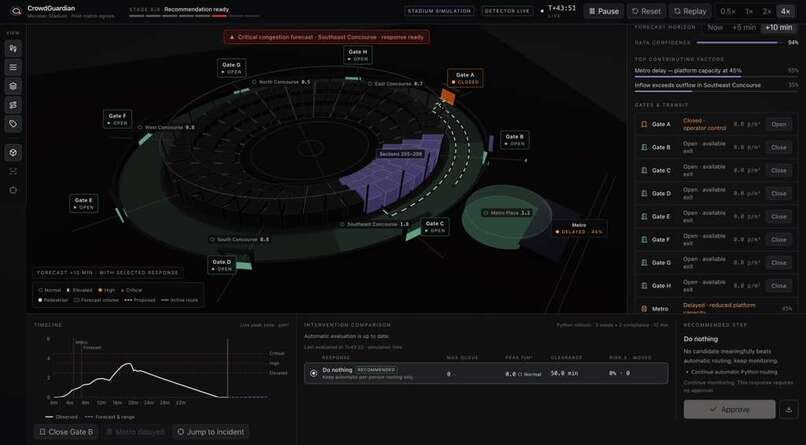Click the Gate C door icon in list
Screen dimensions: 806x445
click(x=644, y=171)
